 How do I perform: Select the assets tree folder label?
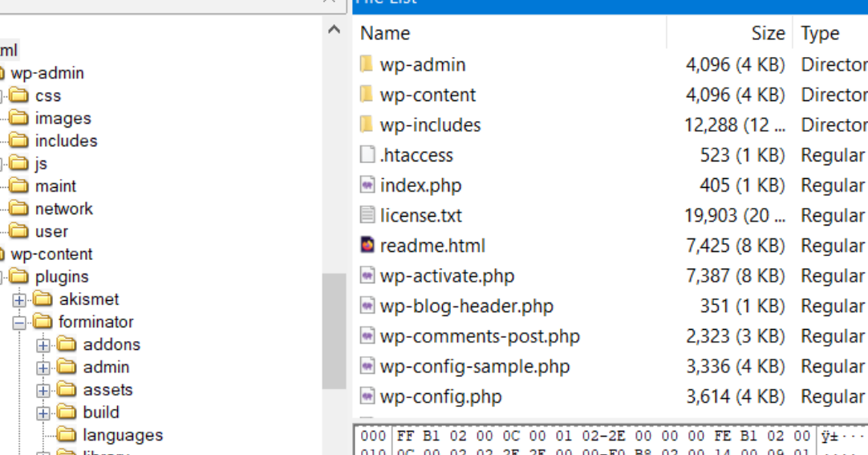(108, 390)
